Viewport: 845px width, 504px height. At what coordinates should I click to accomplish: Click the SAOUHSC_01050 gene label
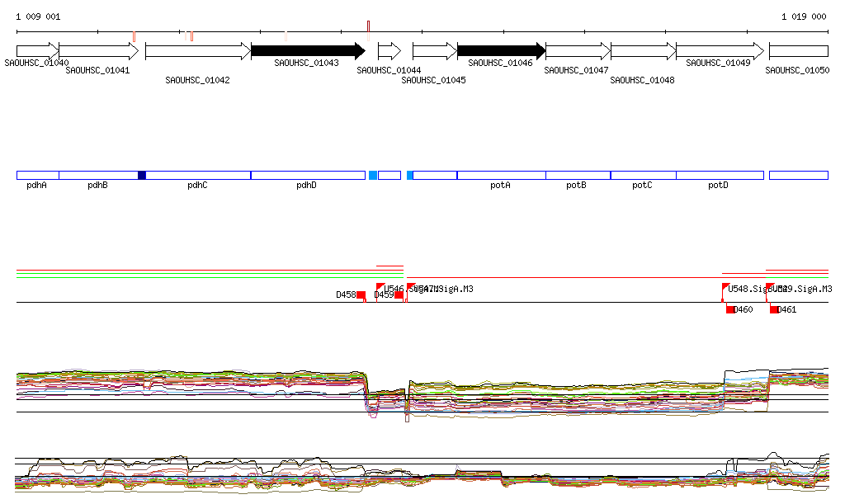click(x=797, y=71)
